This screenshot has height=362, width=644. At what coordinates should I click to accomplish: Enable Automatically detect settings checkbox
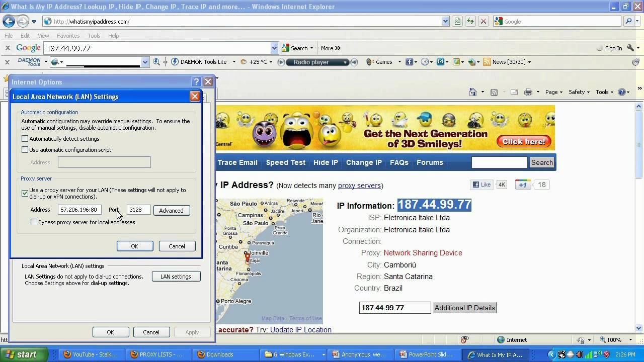pyautogui.click(x=25, y=139)
